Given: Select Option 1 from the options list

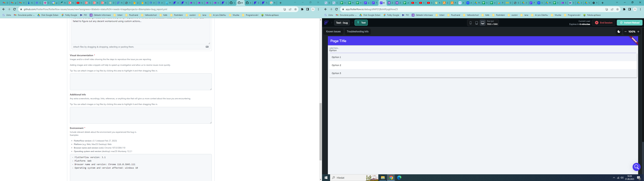Looking at the screenshot, I should pyautogui.click(x=336, y=57).
